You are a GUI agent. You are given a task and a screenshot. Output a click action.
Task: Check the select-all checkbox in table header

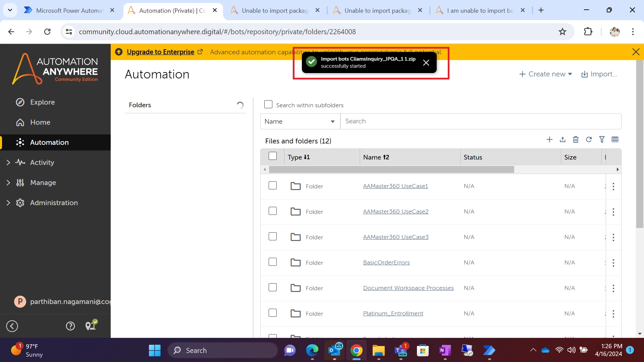click(x=273, y=156)
